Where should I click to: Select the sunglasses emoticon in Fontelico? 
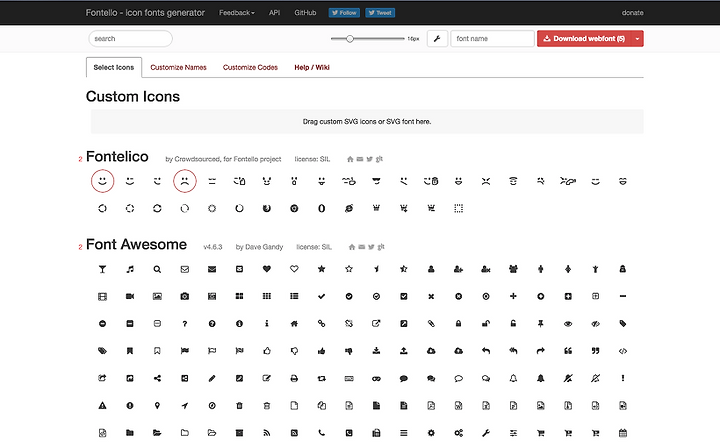(x=376, y=181)
